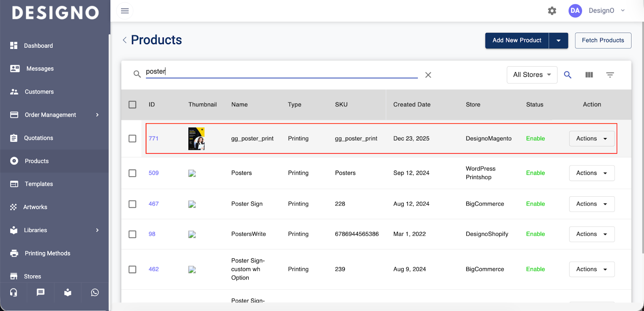Click the chat bubble icon in sidebar footer
Image resolution: width=644 pixels, height=311 pixels.
coord(41,292)
